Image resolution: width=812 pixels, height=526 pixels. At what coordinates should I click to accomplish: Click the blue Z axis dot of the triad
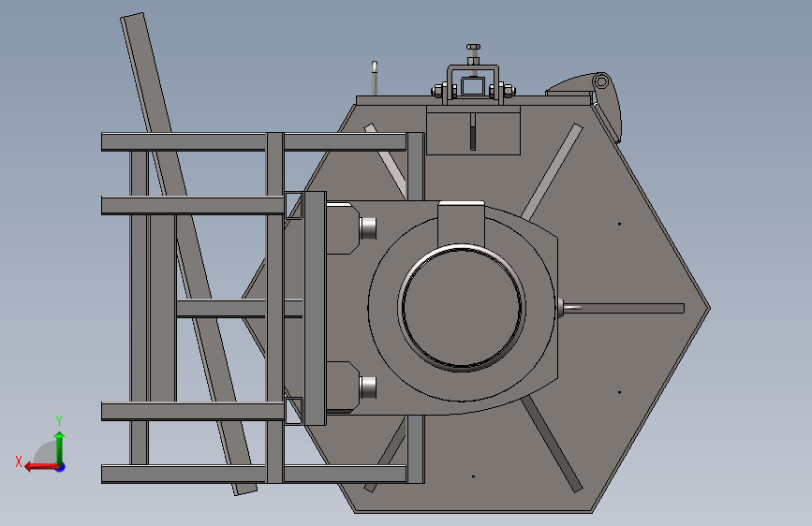61,467
